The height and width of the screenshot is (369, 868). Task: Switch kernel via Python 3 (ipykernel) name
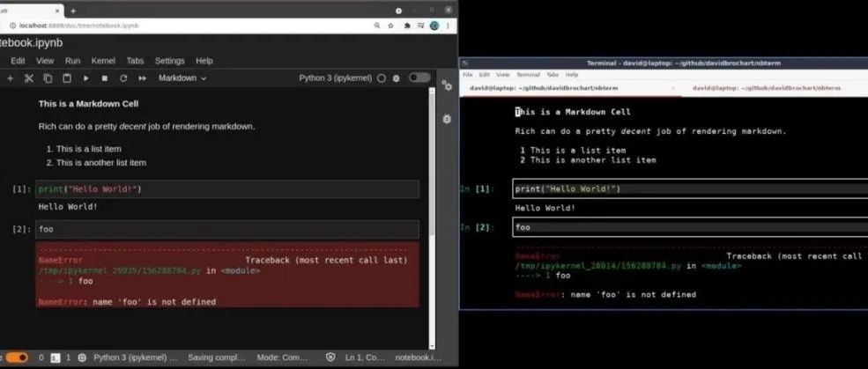point(337,78)
